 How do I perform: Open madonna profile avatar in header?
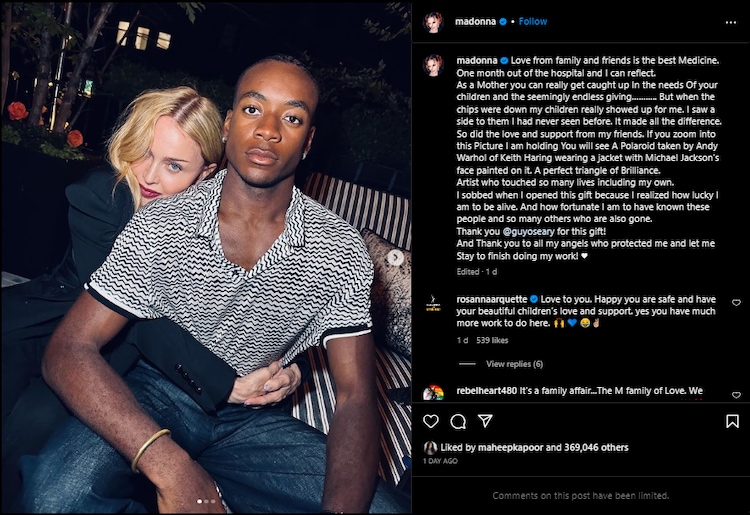click(434, 22)
